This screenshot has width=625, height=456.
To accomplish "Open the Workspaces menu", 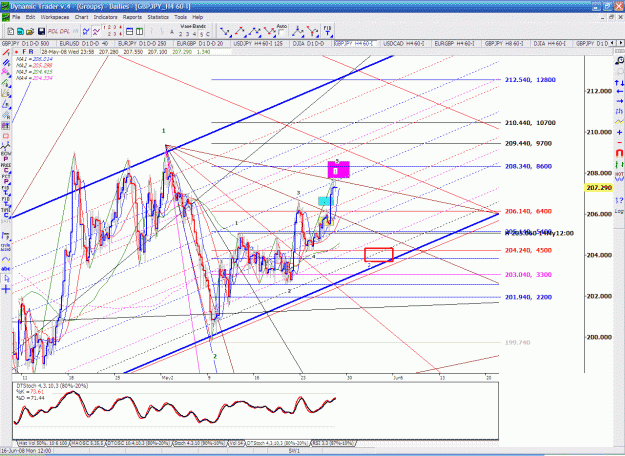I will tap(55, 17).
